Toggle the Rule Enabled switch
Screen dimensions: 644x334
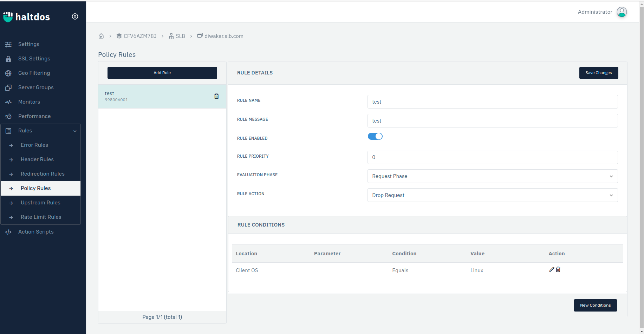[375, 136]
